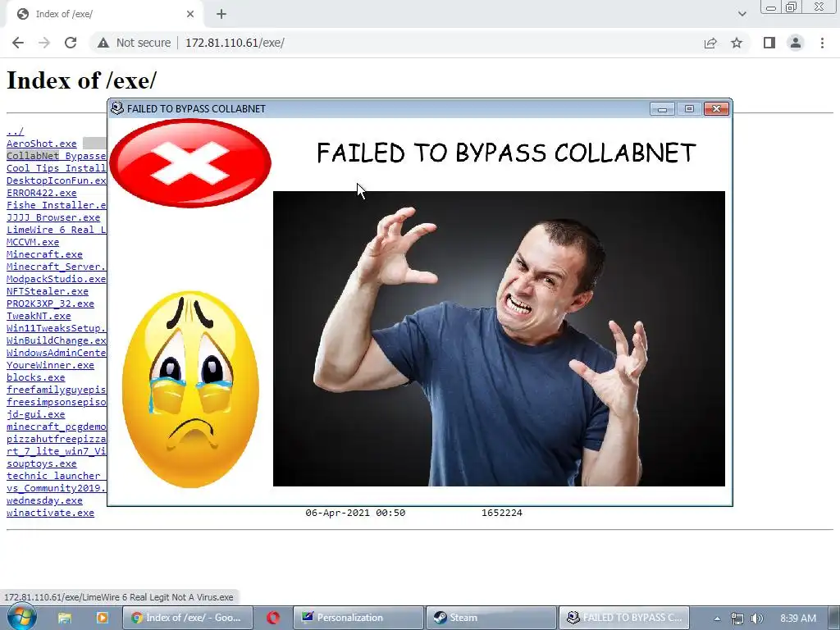
Task: Click NFTStealer.exe link
Action: point(48,291)
